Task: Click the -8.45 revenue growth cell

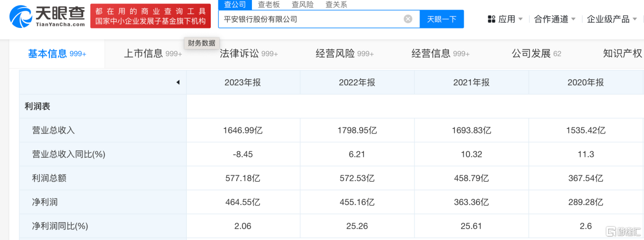Action: coord(243,154)
